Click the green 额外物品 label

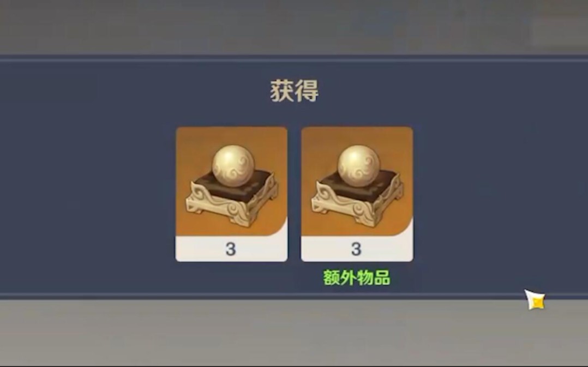[357, 278]
